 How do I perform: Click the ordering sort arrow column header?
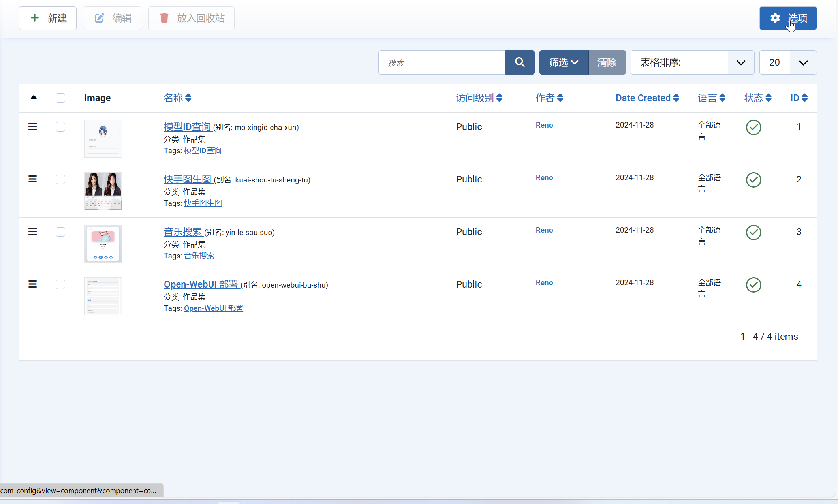[34, 98]
